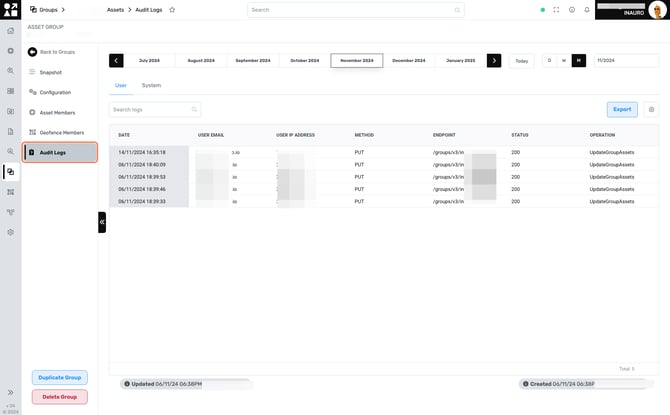This screenshot has height=415, width=670.
Task: Open the Asset Members section
Action: (52, 112)
